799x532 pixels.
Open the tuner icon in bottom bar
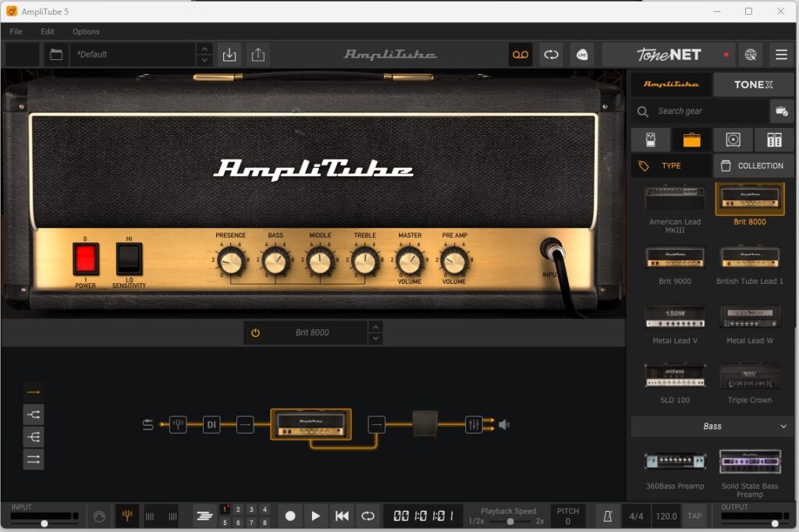coord(127,516)
